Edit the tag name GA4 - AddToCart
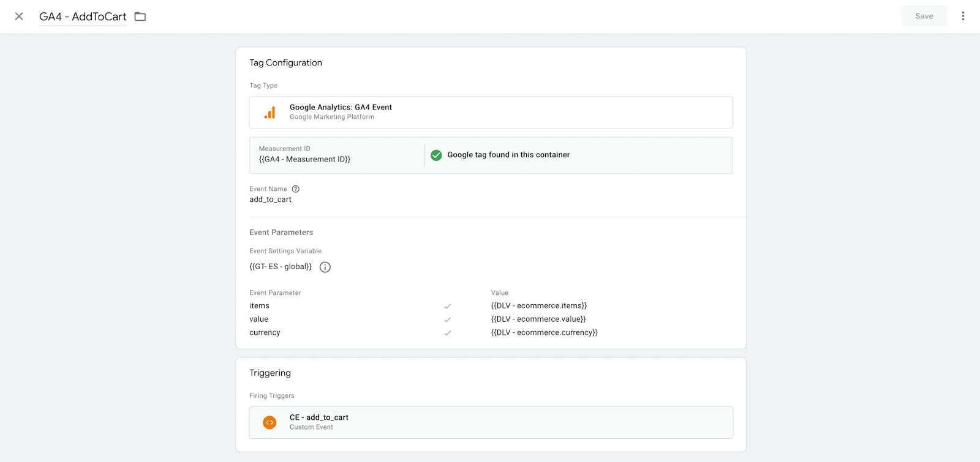This screenshot has width=980, height=462. (83, 17)
